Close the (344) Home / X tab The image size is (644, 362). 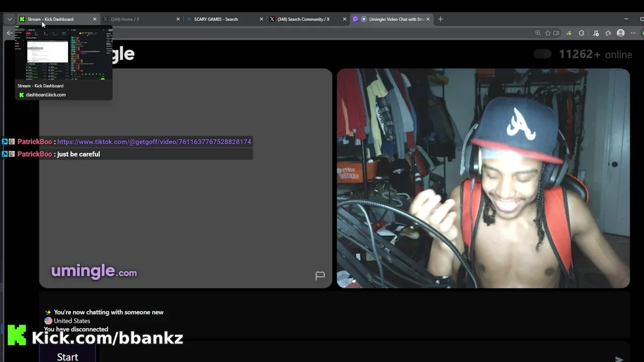(x=178, y=19)
